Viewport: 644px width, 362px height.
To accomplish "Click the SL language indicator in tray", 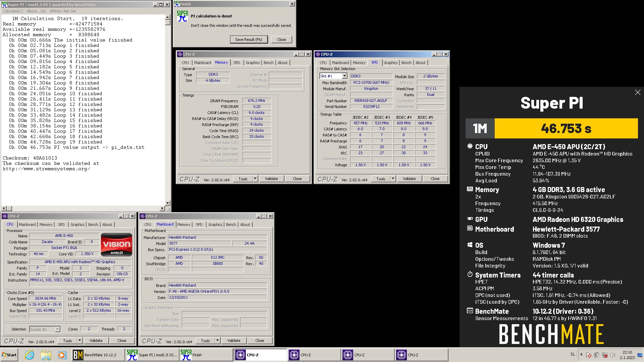I will click(573, 354).
